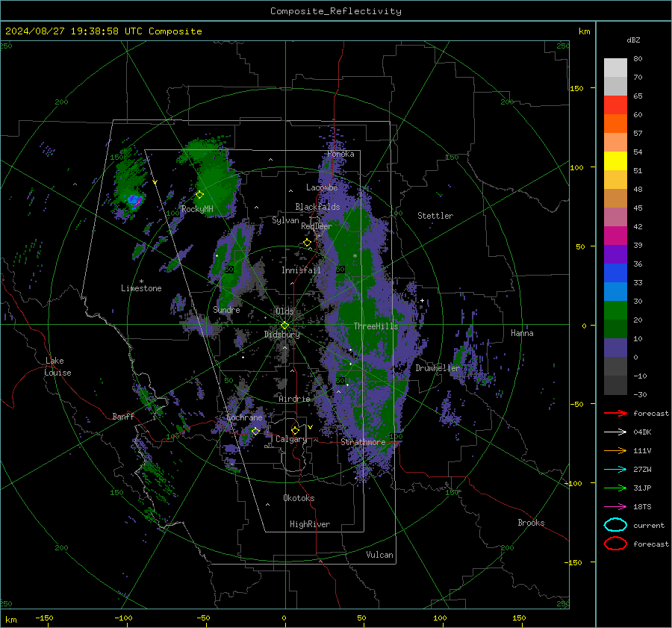Click the yellow diamond marker near Cochrane
672x628 pixels.
point(256,431)
